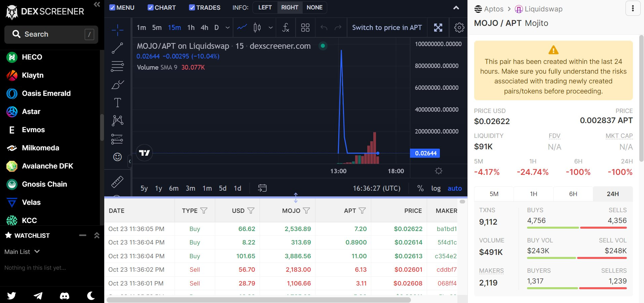Switch stats to the 24H tab
Viewport: 644px width, 303px height.
pos(613,194)
